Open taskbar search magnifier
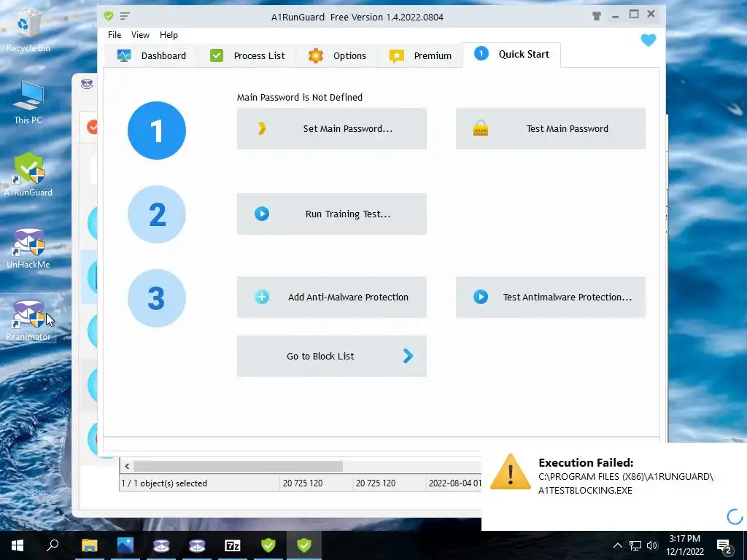 (53, 545)
